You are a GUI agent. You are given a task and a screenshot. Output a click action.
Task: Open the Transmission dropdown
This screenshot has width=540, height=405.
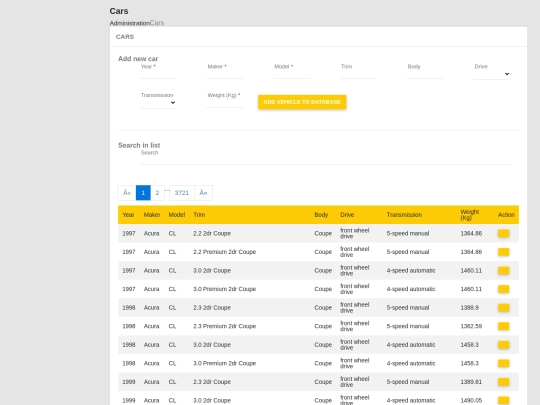pyautogui.click(x=157, y=103)
